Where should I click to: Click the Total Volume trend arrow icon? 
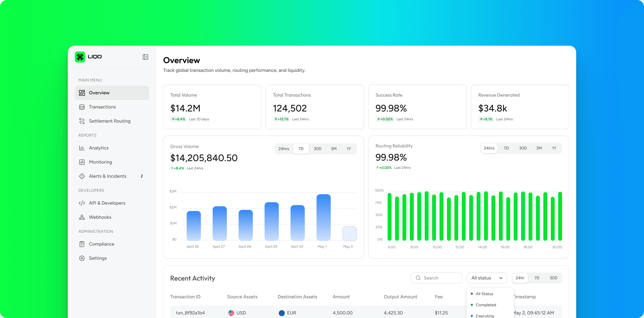[x=173, y=119]
